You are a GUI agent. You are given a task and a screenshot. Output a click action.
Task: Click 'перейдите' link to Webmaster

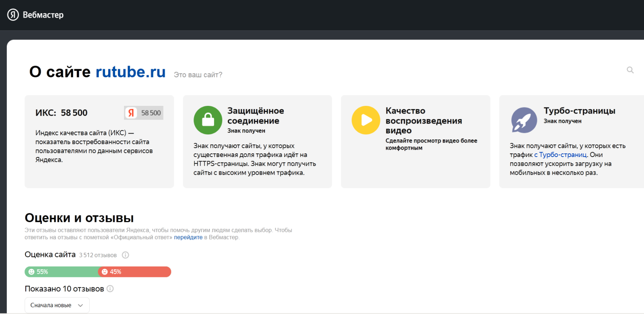[188, 238]
